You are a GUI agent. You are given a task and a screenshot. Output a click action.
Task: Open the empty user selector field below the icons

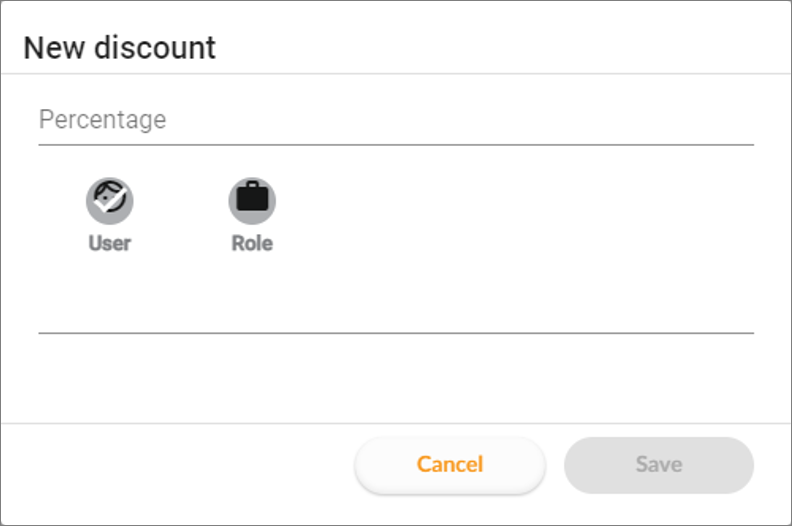pos(396,310)
